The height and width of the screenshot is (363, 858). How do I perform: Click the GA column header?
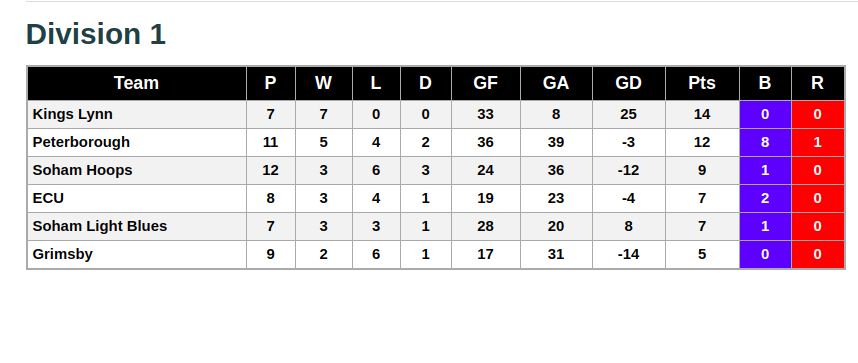click(x=556, y=83)
